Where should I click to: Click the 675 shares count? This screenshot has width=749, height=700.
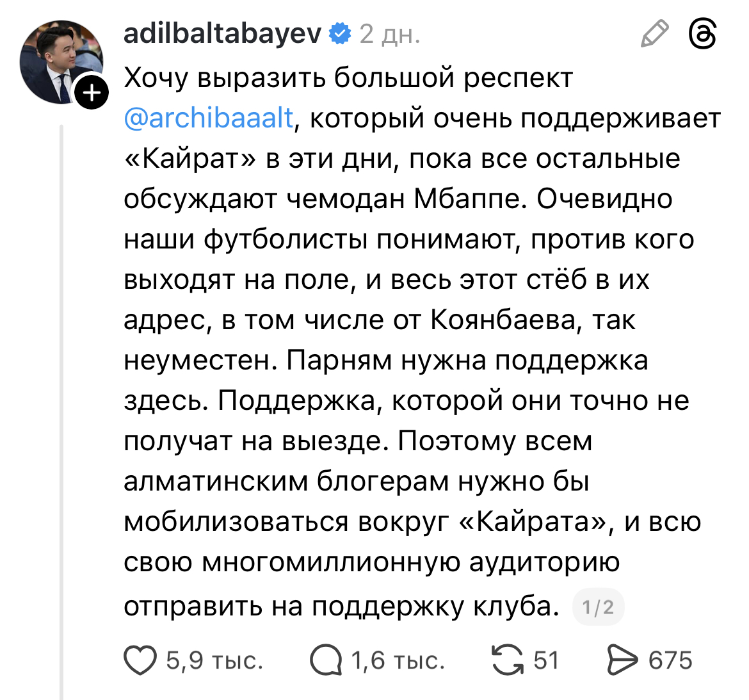(670, 660)
